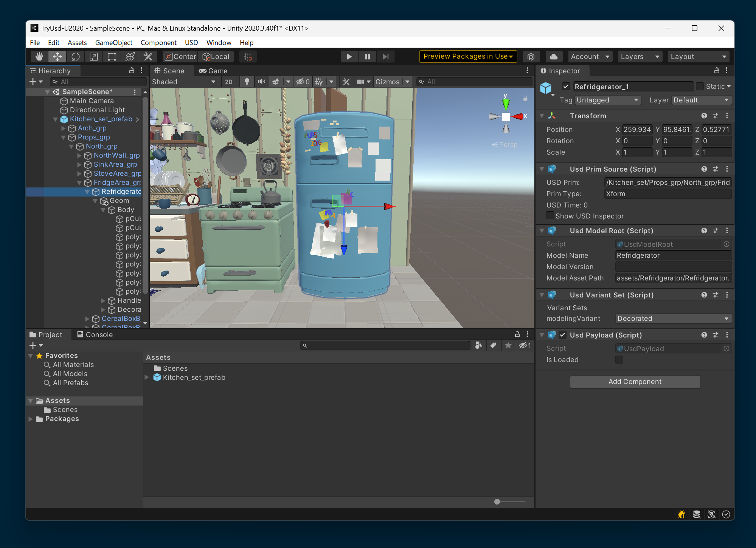Toggle scene audio speaker icon
Viewport: 756px width, 548px height.
261,82
